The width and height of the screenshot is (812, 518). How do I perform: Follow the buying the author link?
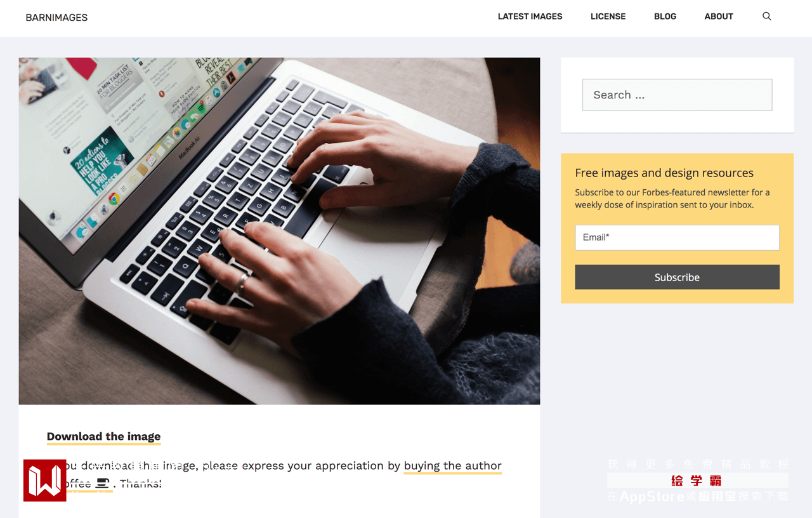tap(452, 465)
